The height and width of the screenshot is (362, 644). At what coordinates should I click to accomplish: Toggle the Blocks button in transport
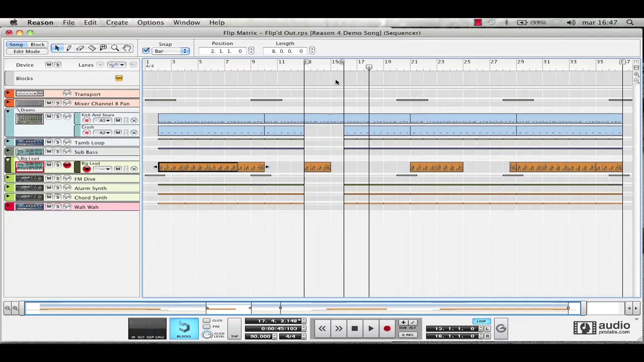(x=184, y=328)
